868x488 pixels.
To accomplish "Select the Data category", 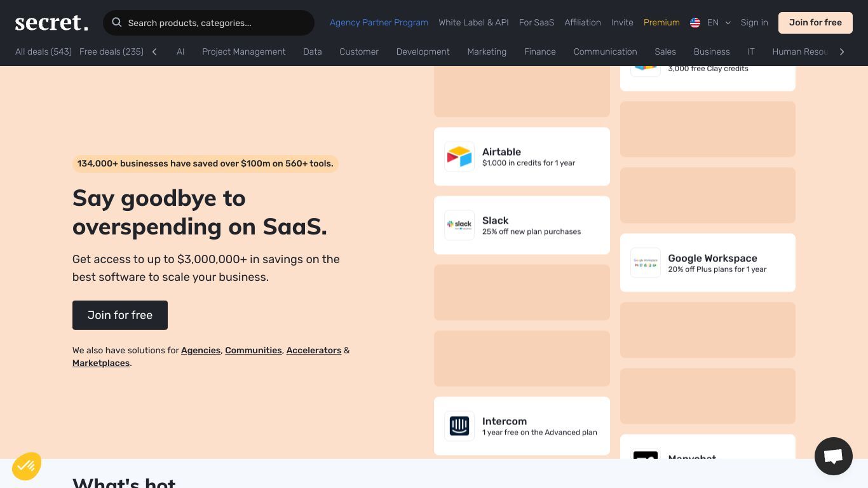I will (x=313, y=51).
